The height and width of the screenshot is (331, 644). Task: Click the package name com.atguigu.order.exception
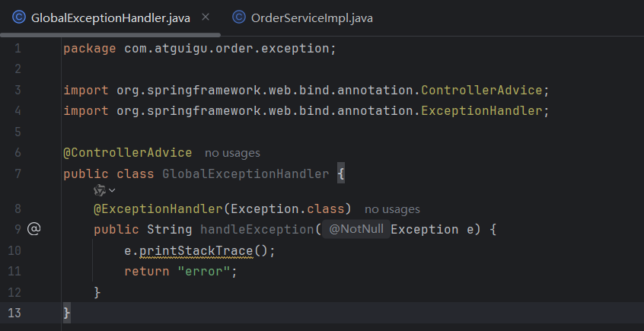(227, 49)
